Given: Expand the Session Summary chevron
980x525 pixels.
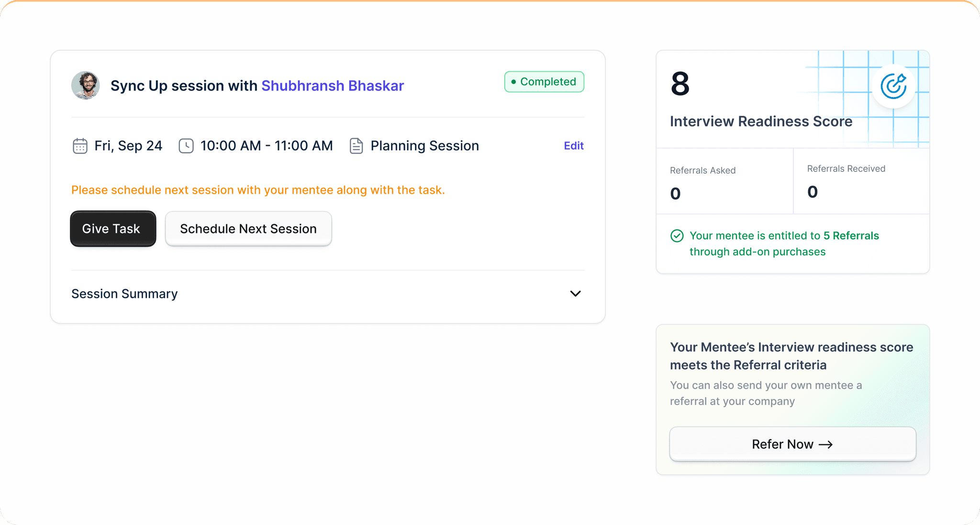Looking at the screenshot, I should coord(575,294).
